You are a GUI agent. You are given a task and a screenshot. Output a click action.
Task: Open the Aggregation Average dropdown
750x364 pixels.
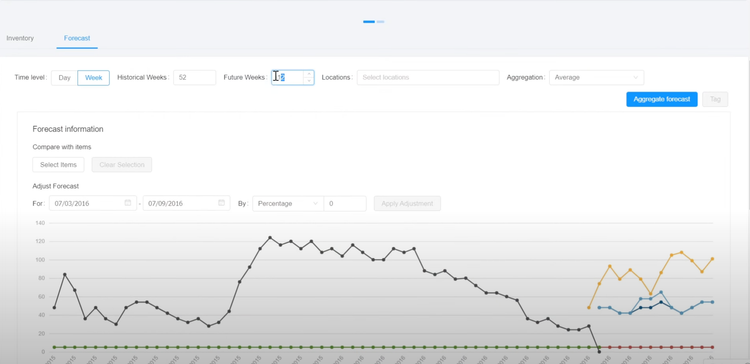pyautogui.click(x=596, y=77)
